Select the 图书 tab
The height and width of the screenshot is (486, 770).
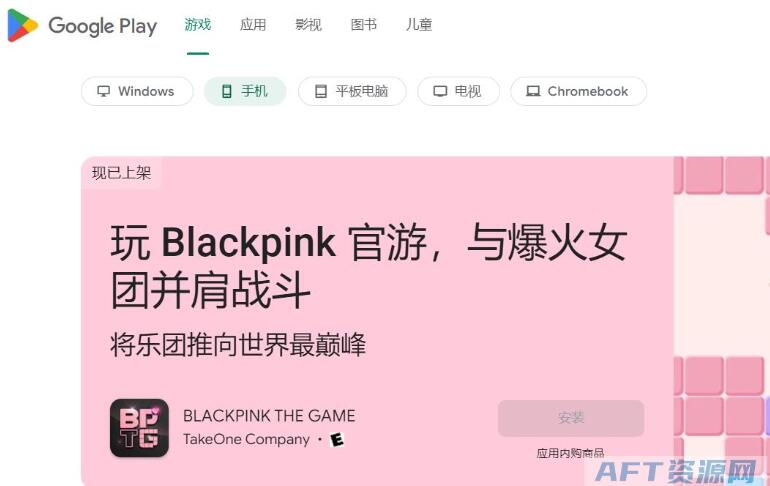[x=364, y=25]
